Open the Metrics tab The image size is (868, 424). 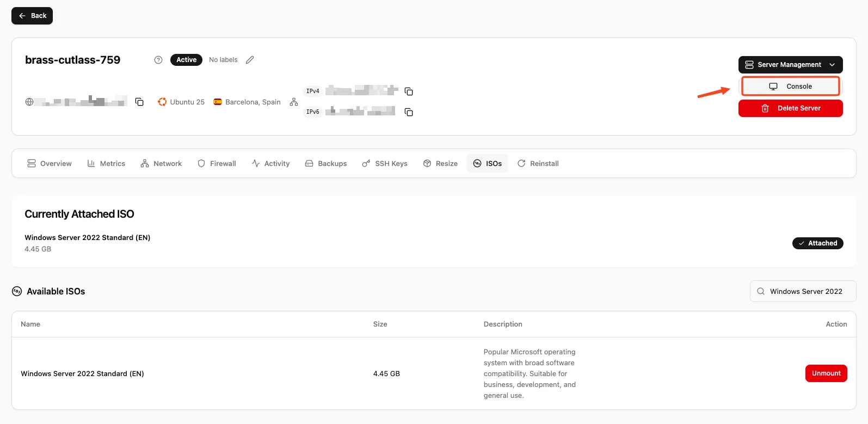coord(106,163)
